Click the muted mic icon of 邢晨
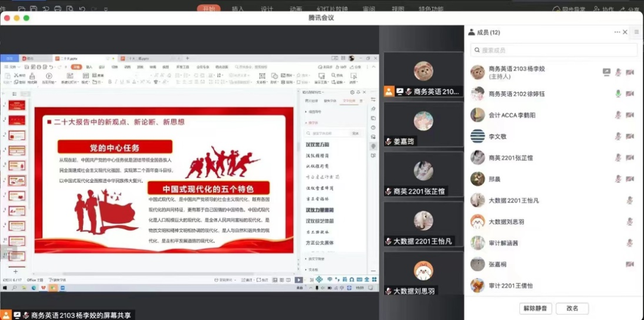Screen dimensions: 644x320 (618, 179)
